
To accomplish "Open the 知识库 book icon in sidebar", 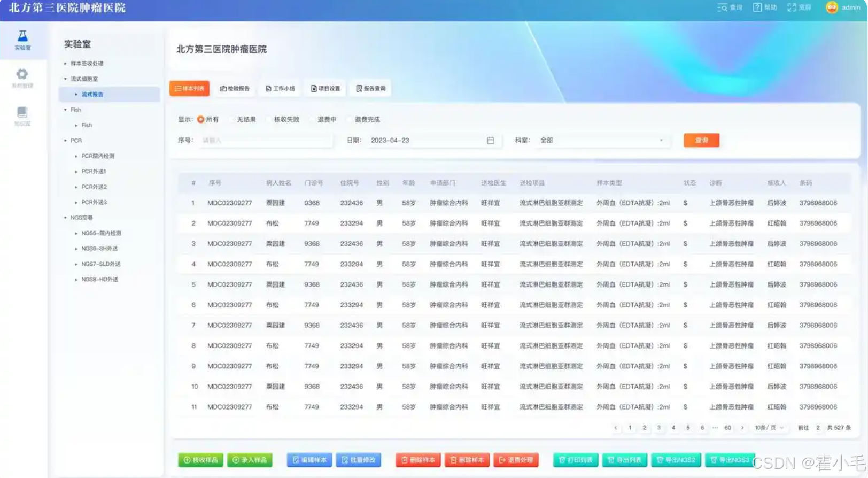I will coord(22,115).
